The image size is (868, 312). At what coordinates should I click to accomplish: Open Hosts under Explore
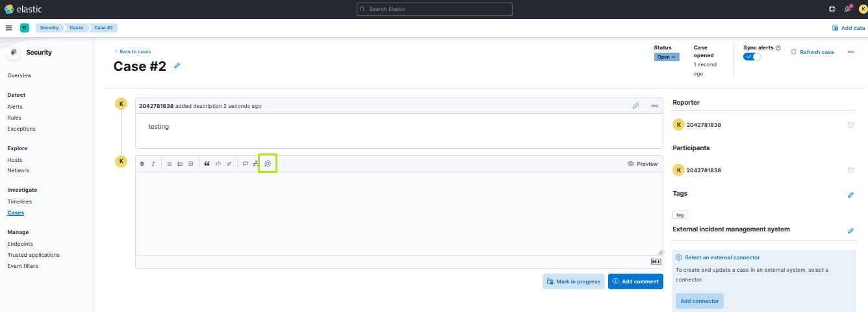click(x=15, y=160)
